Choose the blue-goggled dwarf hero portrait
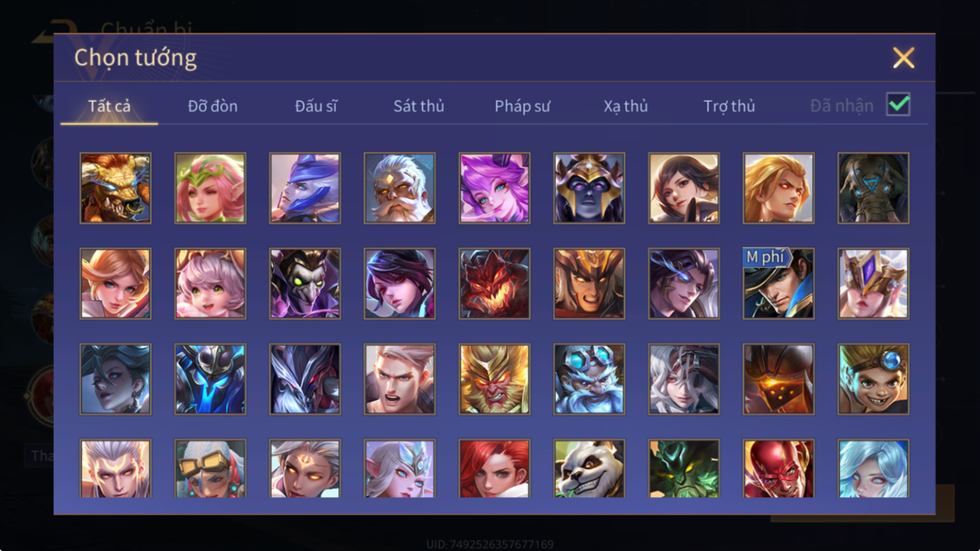This screenshot has width=980, height=551. coord(589,379)
